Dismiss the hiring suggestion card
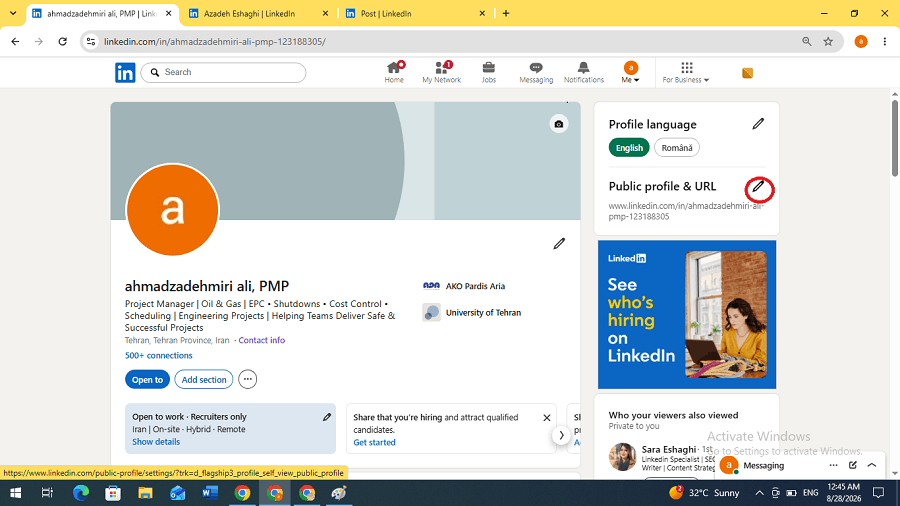 coord(546,418)
